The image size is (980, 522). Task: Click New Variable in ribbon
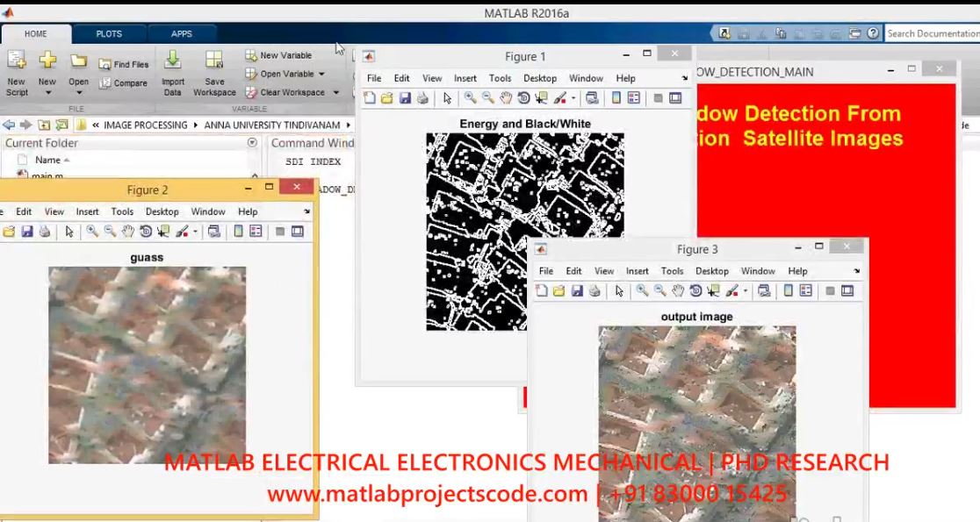pyautogui.click(x=278, y=55)
